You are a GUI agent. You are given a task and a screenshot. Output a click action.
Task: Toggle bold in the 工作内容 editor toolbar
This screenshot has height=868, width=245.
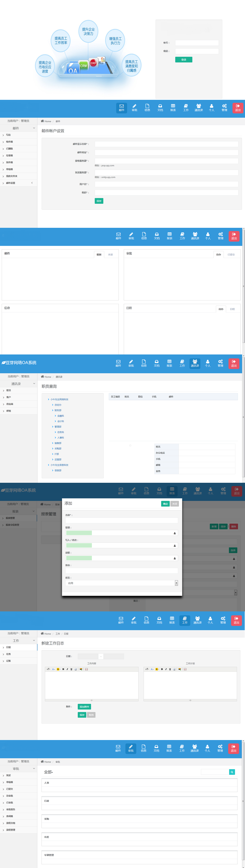(x=63, y=669)
